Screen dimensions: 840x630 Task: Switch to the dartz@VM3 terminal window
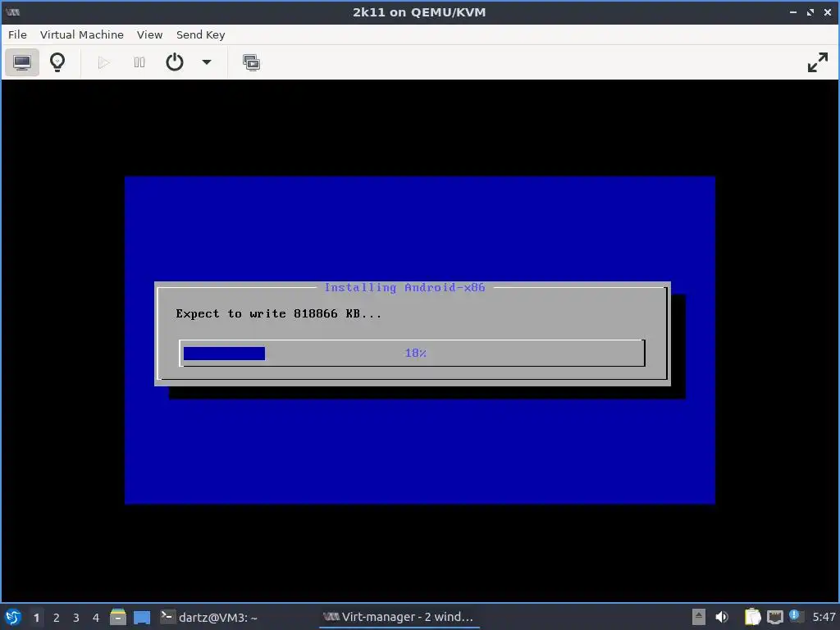209,617
